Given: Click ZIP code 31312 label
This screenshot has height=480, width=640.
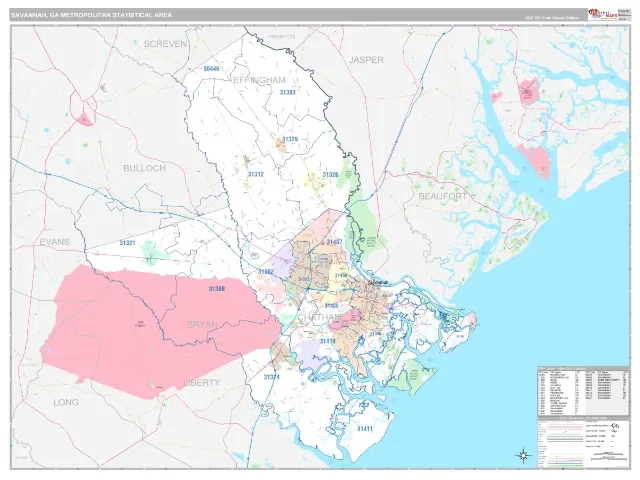Looking at the screenshot, I should tap(256, 174).
